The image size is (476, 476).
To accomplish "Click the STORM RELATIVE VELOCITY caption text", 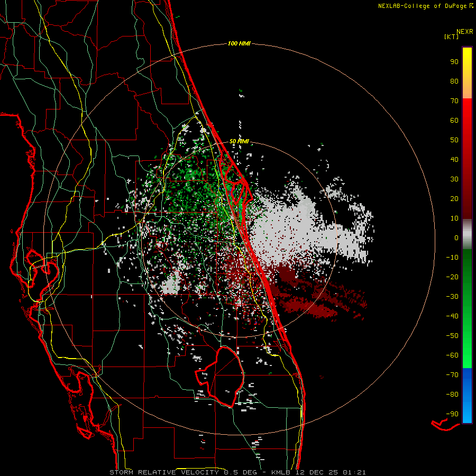I will pyautogui.click(x=163, y=472).
